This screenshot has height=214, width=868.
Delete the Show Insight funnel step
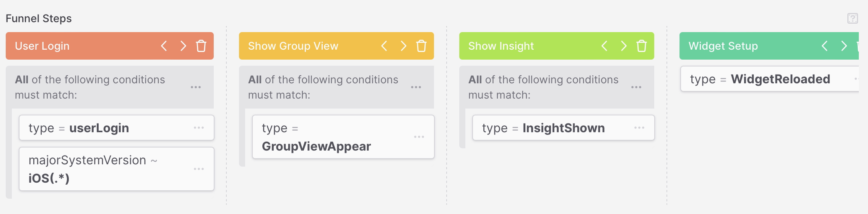(x=641, y=46)
